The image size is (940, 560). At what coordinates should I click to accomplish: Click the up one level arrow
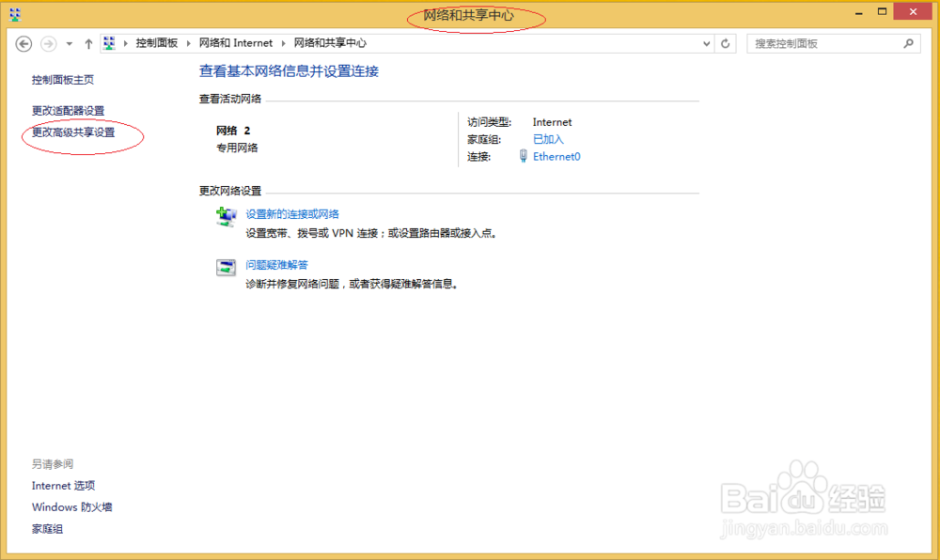point(87,43)
